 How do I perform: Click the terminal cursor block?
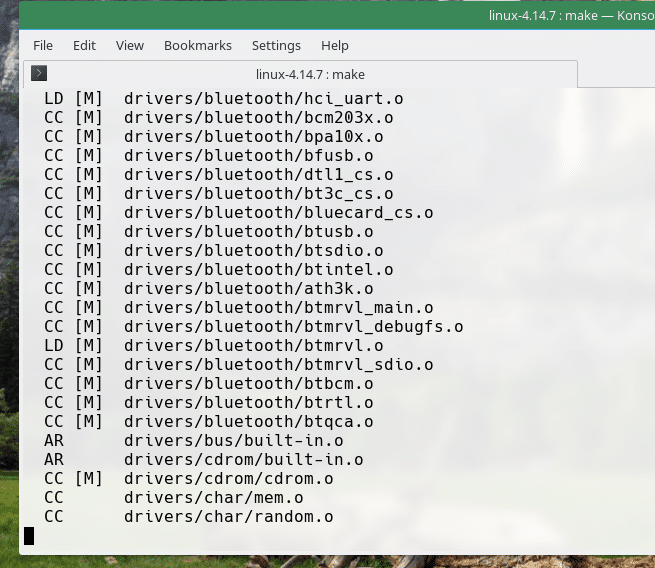pos(29,536)
